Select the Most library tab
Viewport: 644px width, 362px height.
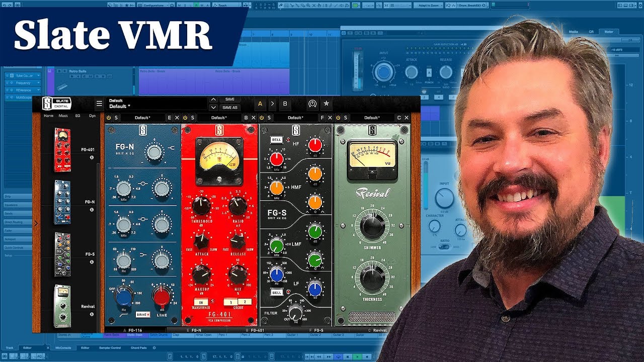coord(63,116)
